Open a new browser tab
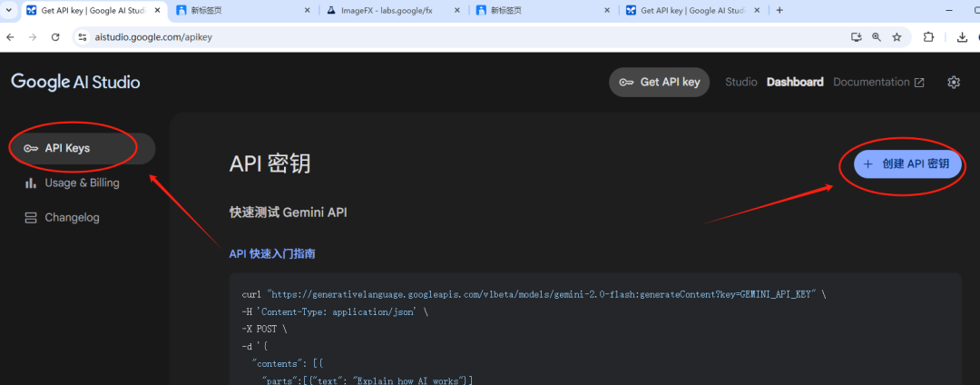The height and width of the screenshot is (385, 980). coord(779,10)
